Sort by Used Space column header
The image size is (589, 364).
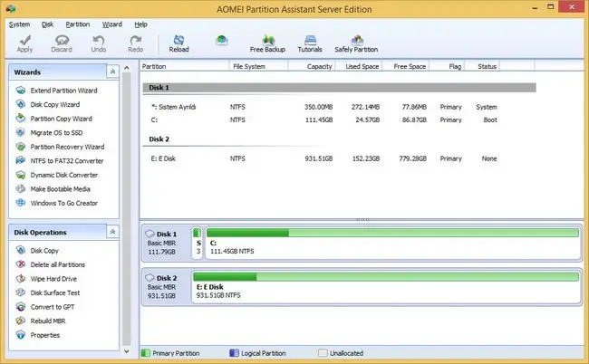click(x=358, y=66)
